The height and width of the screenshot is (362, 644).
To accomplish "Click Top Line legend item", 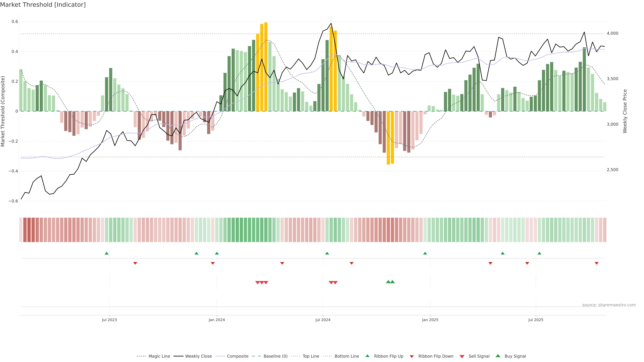I will [x=311, y=356].
